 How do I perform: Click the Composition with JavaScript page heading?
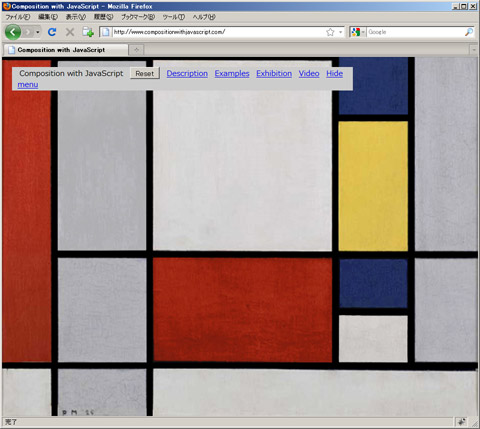71,73
